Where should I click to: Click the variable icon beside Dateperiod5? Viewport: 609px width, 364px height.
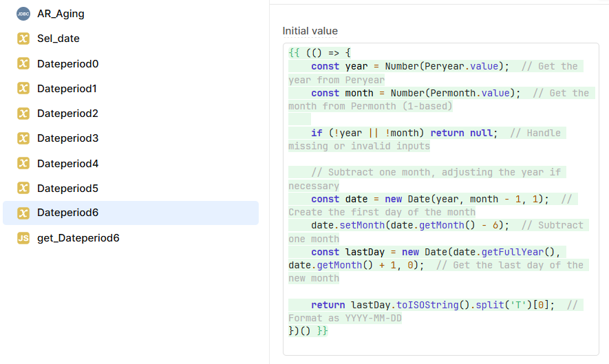[x=23, y=188]
